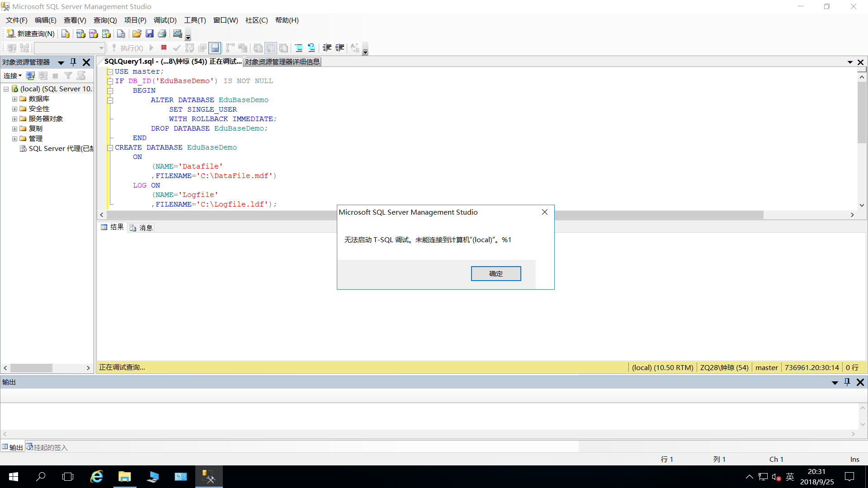Switch to the 对象资源管理器详细信息 tab
Image resolution: width=868 pixels, height=488 pixels.
coord(282,61)
